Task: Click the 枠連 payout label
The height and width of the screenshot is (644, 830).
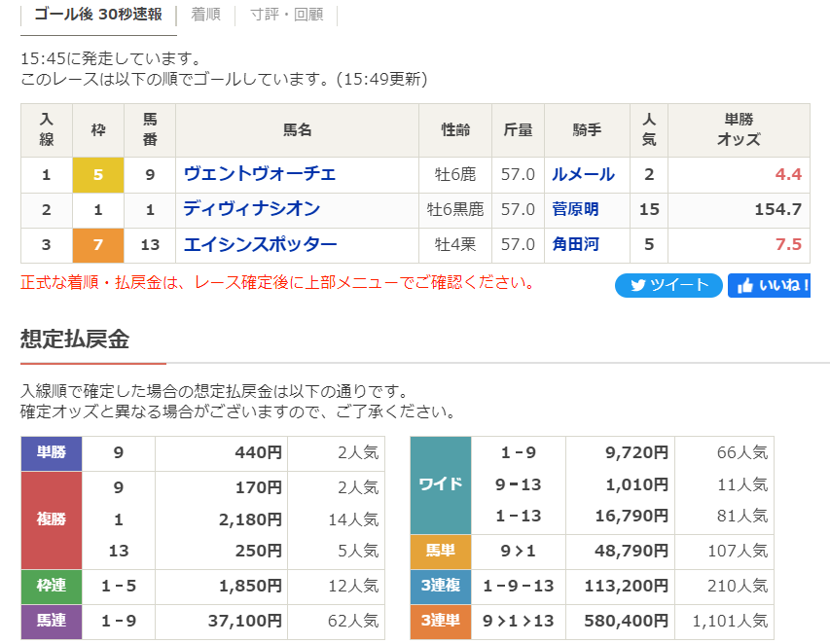Action: 52,587
